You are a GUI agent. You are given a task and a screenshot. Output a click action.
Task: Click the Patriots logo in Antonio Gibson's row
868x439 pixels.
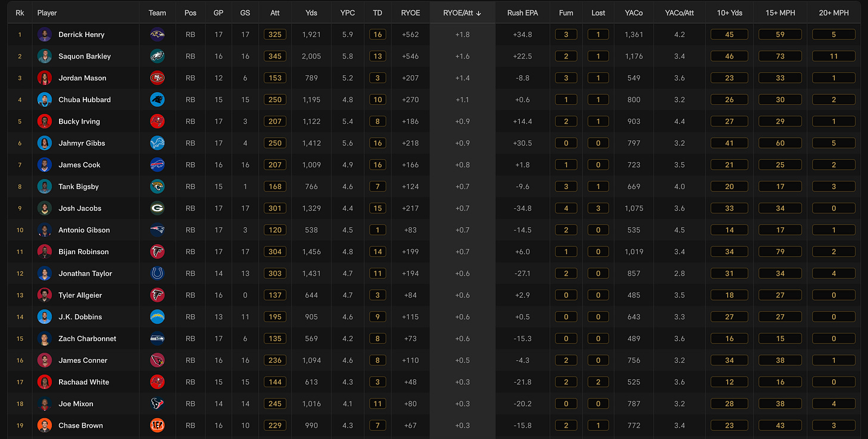(157, 230)
